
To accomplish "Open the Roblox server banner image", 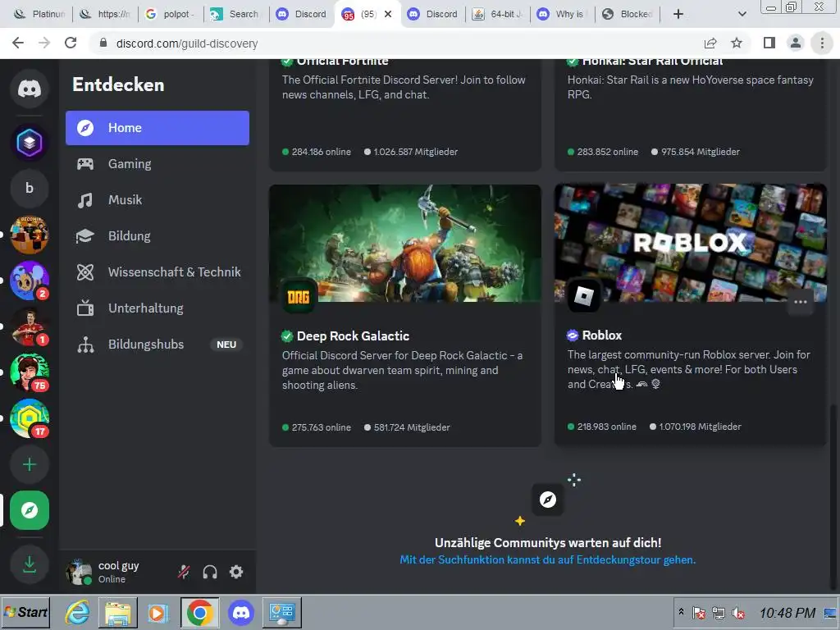I will (691, 243).
